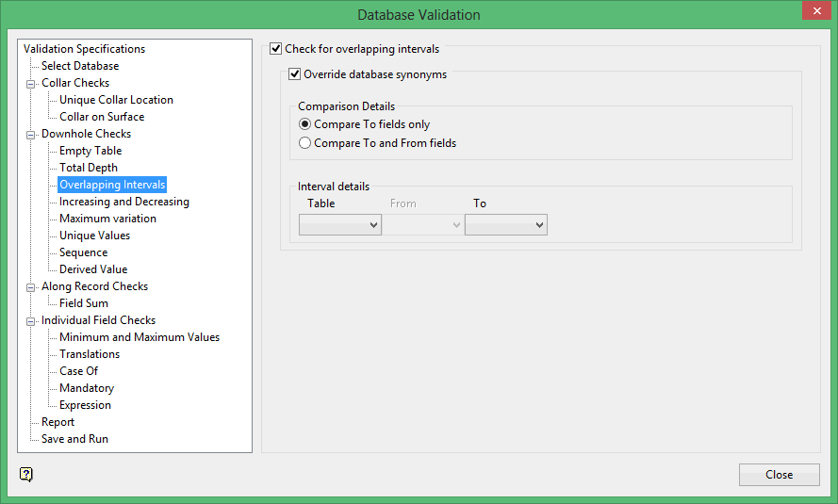Uncheck Check for overlapping intervals
Image resolution: width=838 pixels, height=504 pixels.
click(x=276, y=49)
